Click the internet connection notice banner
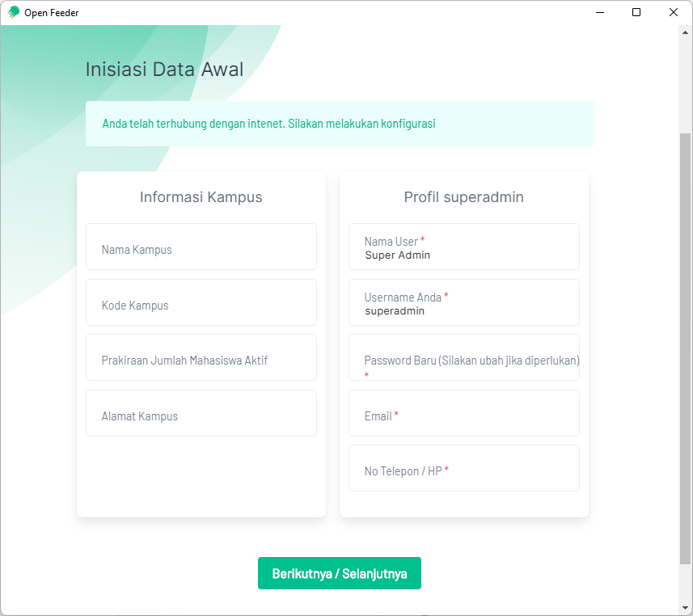 coord(340,124)
